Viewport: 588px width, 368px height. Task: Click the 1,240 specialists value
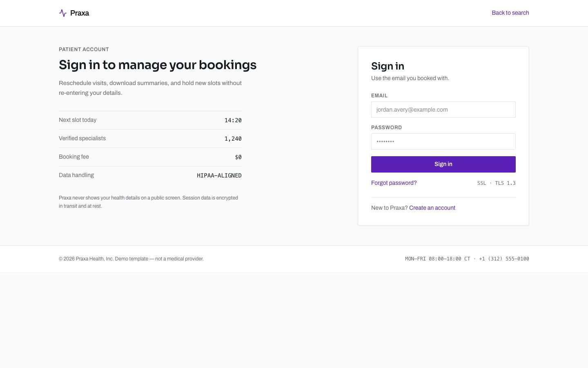(x=233, y=139)
